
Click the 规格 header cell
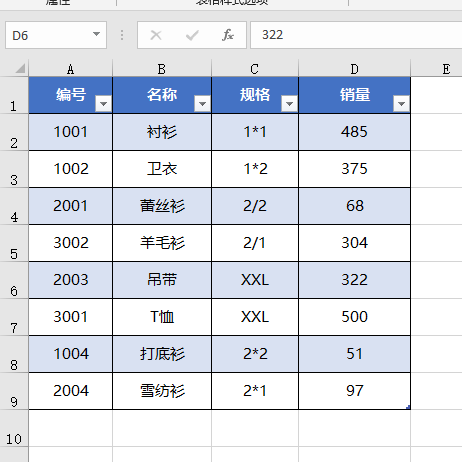(x=255, y=95)
